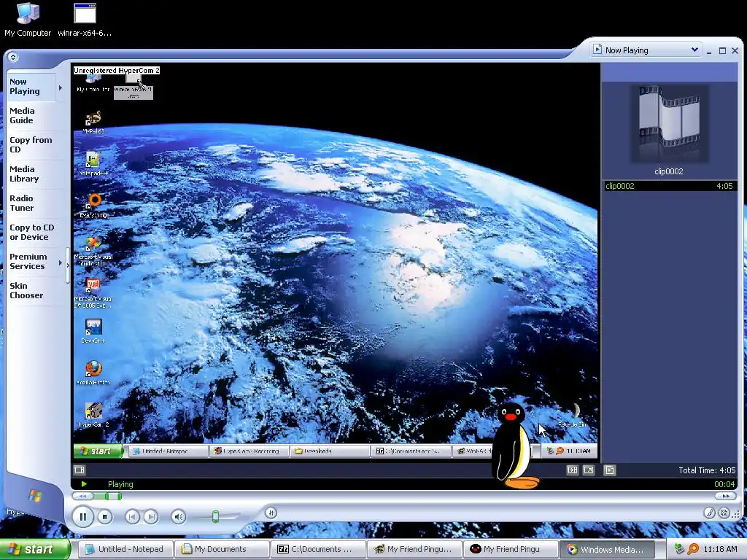
Task: Open the Skin Chooser tab
Action: pyautogui.click(x=31, y=290)
